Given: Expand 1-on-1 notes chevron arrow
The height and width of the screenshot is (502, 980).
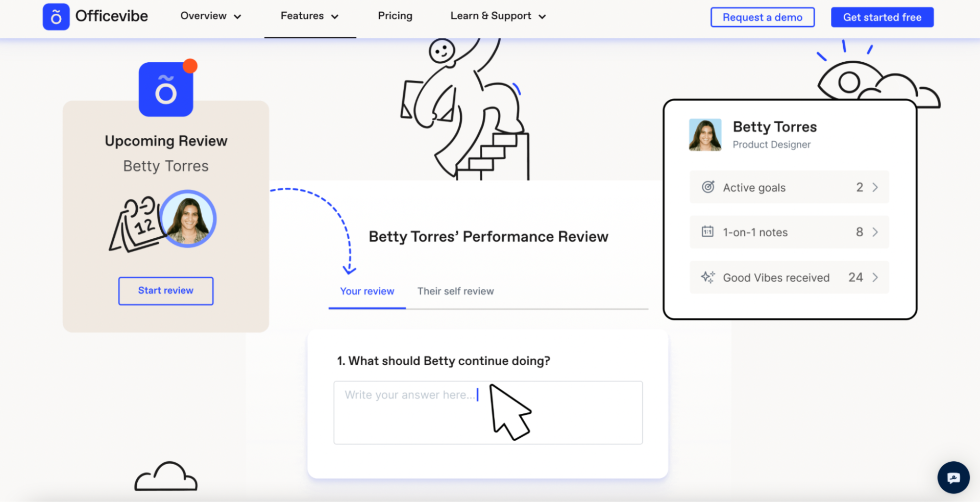Looking at the screenshot, I should [x=875, y=232].
